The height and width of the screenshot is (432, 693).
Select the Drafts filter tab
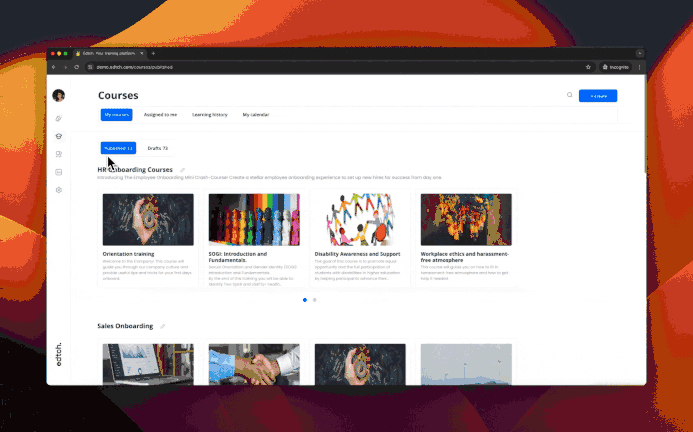pos(157,148)
